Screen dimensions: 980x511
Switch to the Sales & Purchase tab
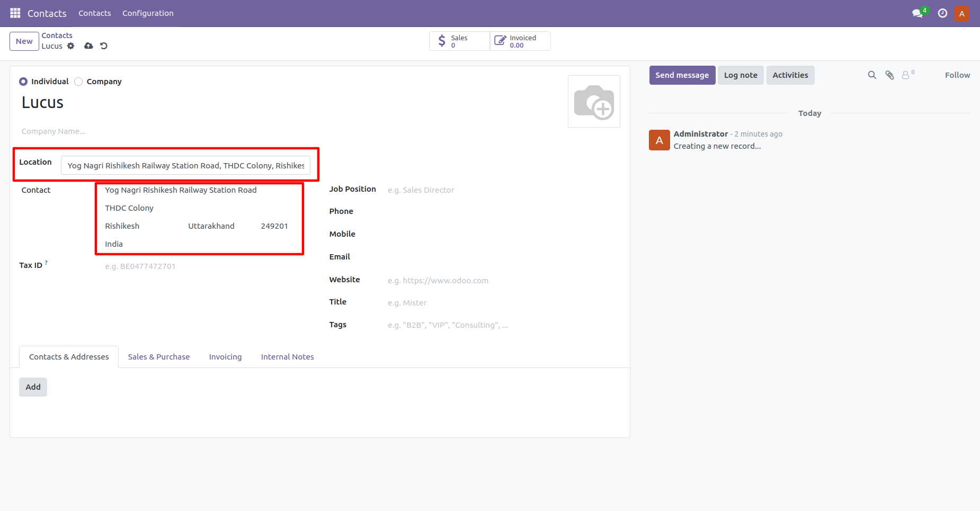(158, 356)
